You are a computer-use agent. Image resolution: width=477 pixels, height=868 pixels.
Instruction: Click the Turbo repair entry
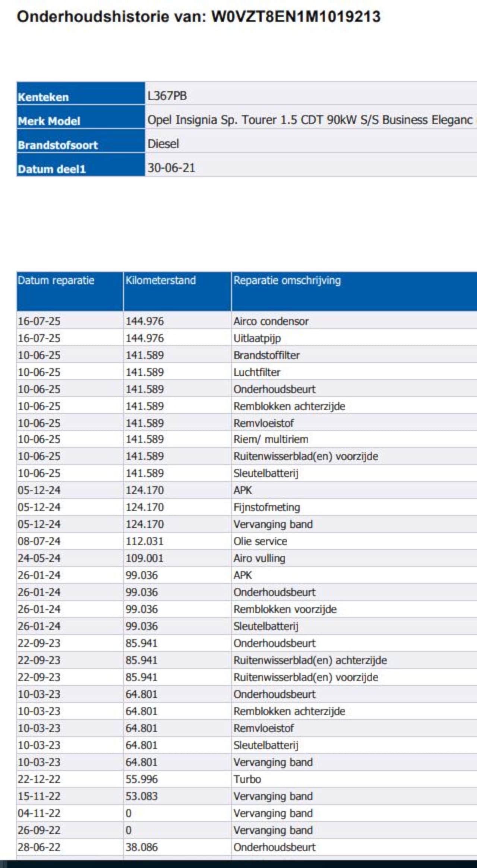tap(247, 779)
